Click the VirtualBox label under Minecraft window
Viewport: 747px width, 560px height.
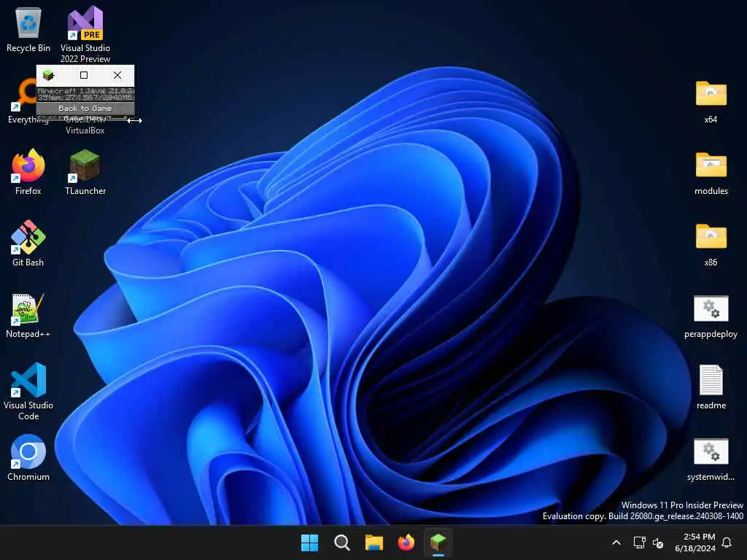(x=85, y=131)
